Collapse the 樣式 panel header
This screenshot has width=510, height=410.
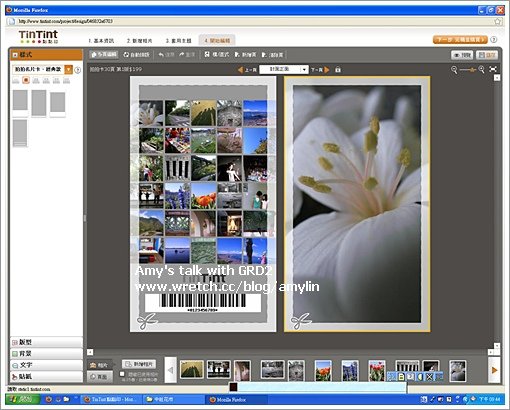point(46,55)
